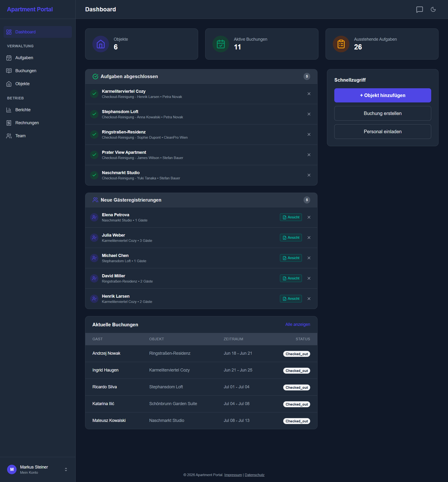This screenshot has width=448, height=482.
Task: Select the Apartment Portal logo
Action: (x=30, y=9)
